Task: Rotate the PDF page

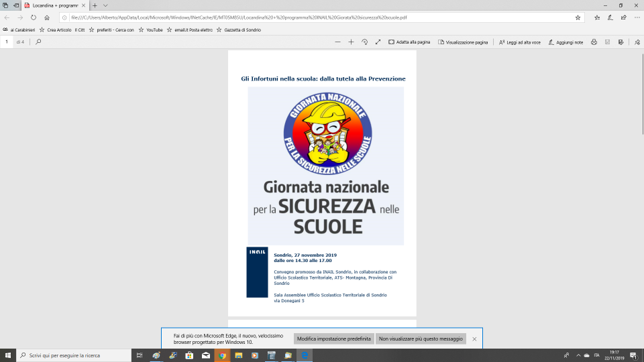Action: [x=364, y=42]
